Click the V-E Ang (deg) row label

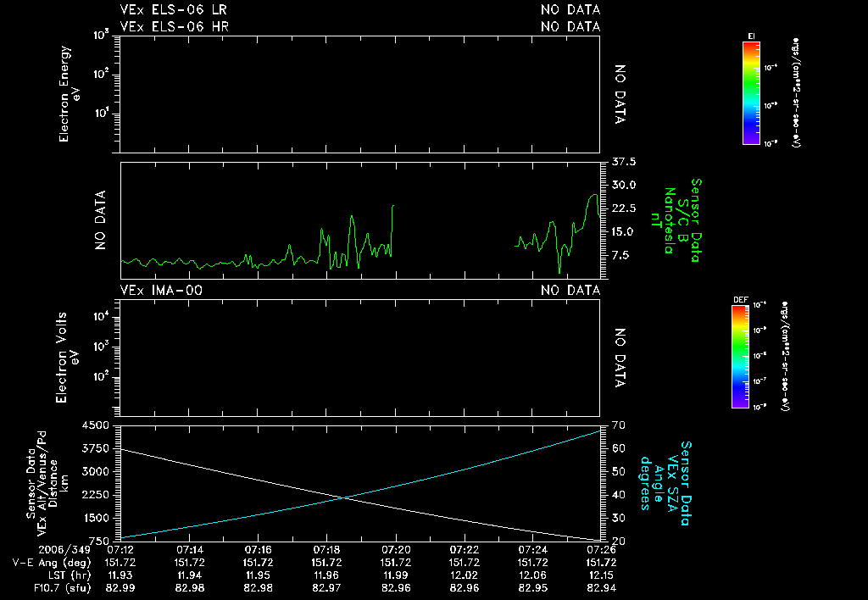(52, 563)
